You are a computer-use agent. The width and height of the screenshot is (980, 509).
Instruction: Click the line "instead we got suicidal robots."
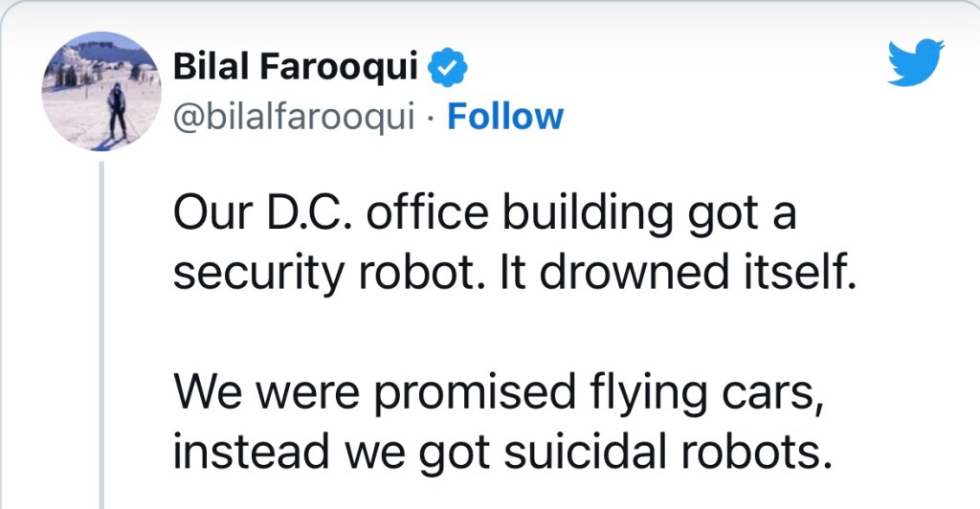click(497, 449)
